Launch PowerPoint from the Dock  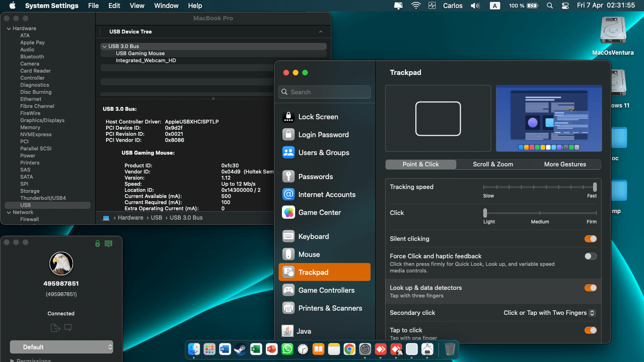[272, 349]
